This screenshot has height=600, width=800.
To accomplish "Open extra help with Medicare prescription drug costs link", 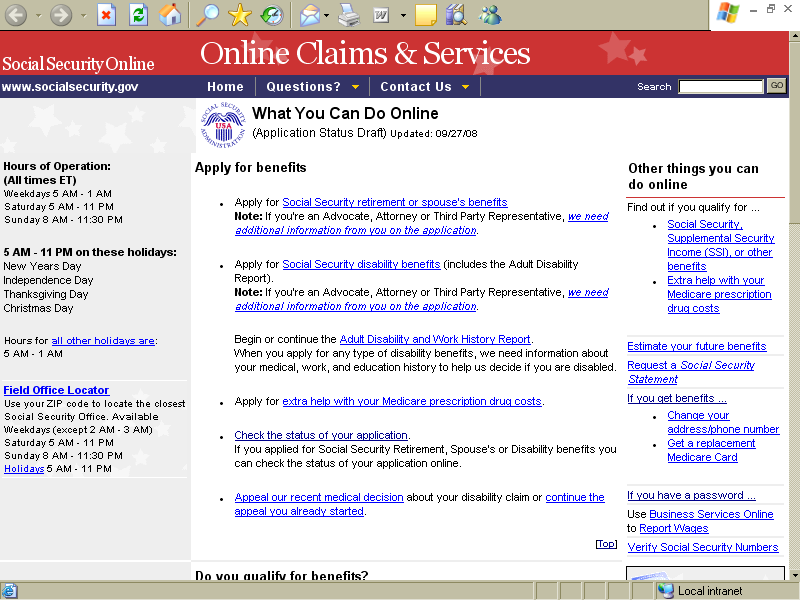I will tap(412, 402).
